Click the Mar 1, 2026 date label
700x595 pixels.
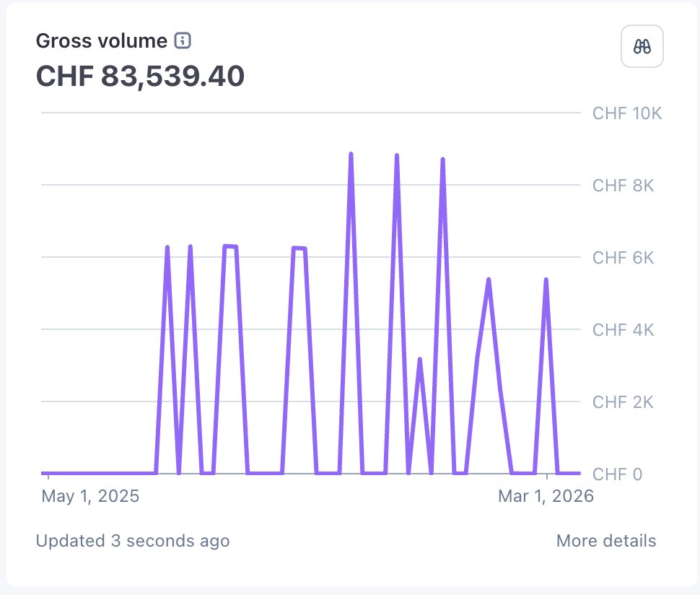[546, 496]
